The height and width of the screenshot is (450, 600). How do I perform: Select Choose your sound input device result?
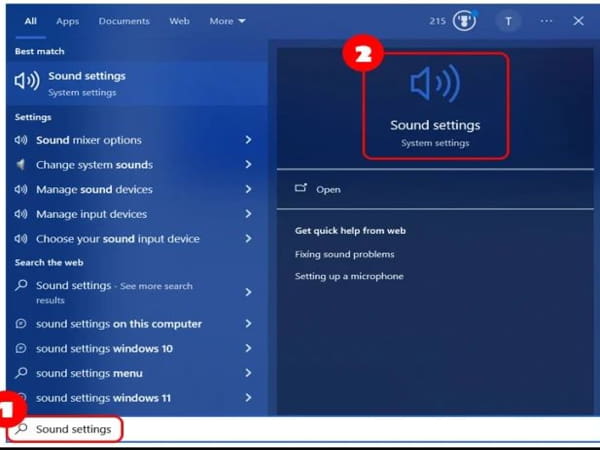137,239
